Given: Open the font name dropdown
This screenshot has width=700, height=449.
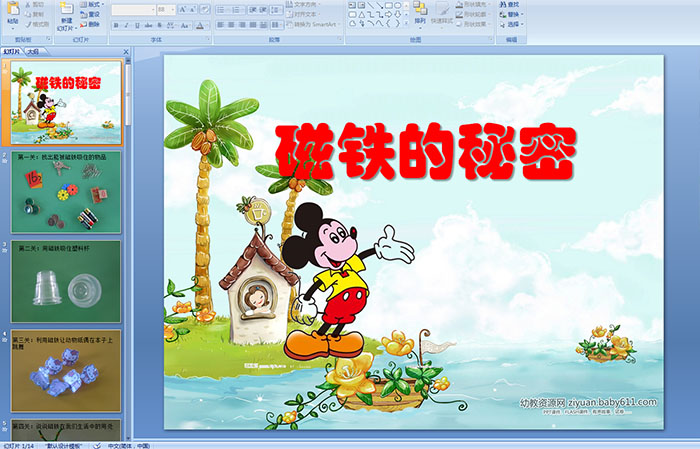Looking at the screenshot, I should click(151, 9).
